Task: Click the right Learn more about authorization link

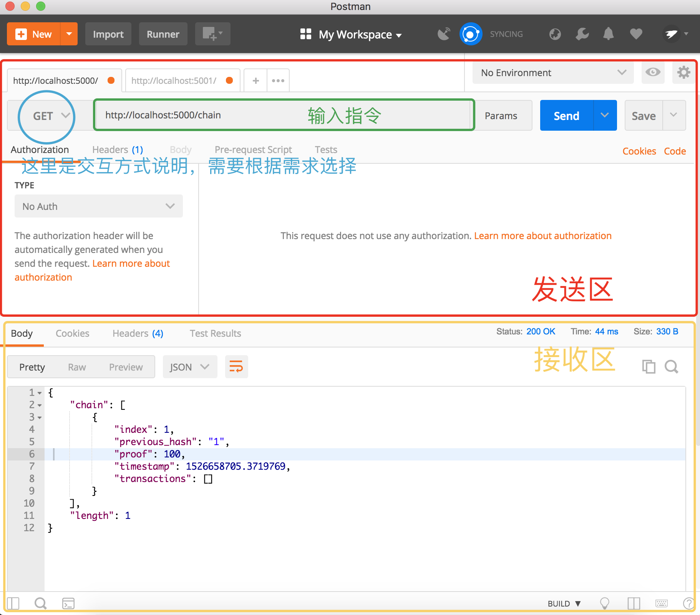Action: pyautogui.click(x=543, y=236)
